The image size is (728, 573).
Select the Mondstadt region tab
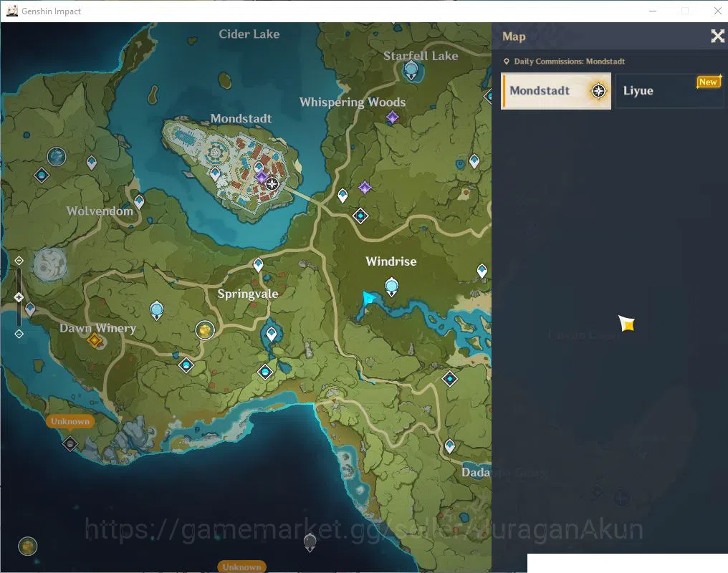click(556, 91)
